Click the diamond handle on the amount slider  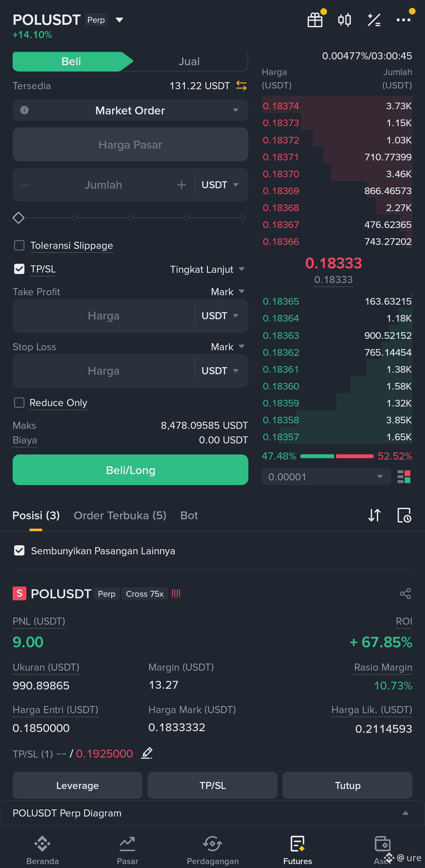18,217
